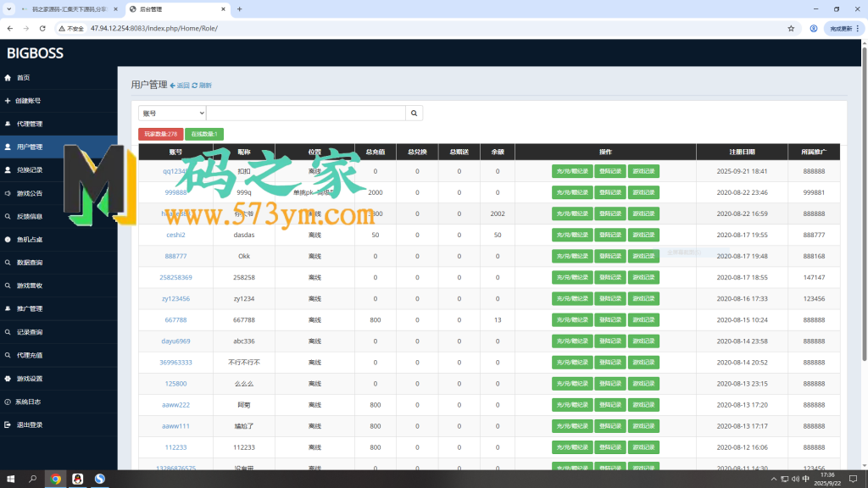Screen dimensions: 868x488
Task: Click the round icon beside 鱼机占桌
Action: [x=8, y=240]
